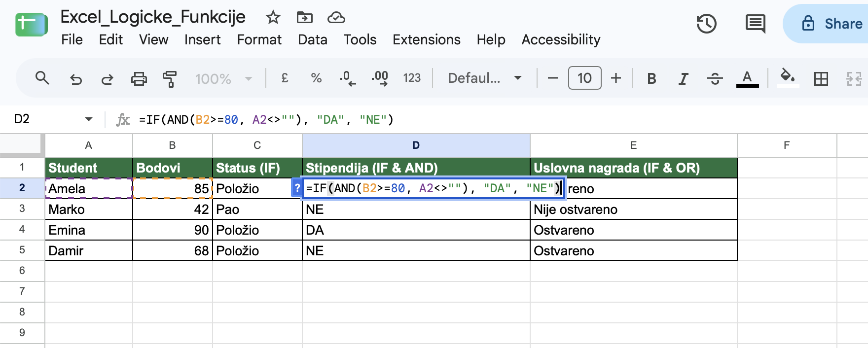Select column A header
The width and height of the screenshot is (868, 348).
(x=89, y=145)
